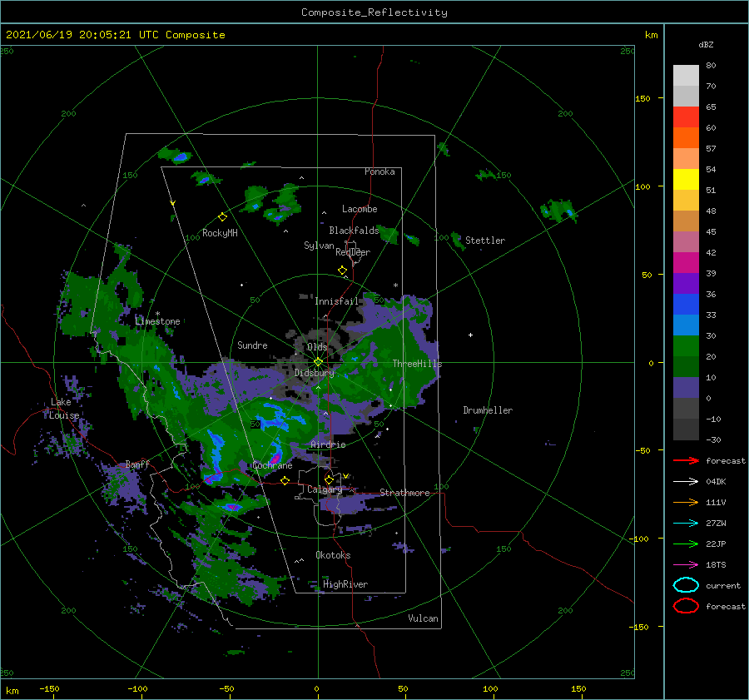The height and width of the screenshot is (700, 749).
Task: Click the ThreeHills label
Action: point(417,364)
